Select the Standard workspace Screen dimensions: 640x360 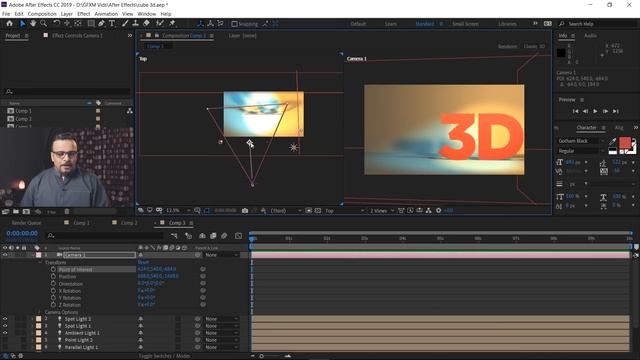(x=424, y=24)
